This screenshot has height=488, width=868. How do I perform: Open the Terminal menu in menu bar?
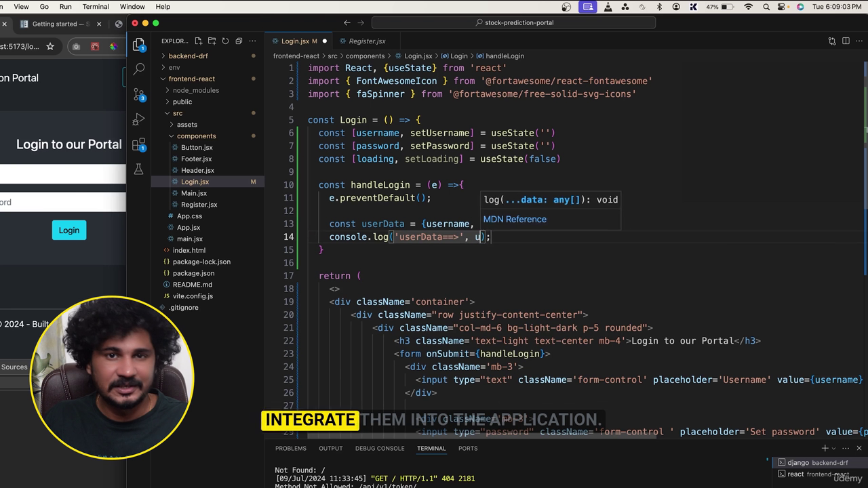(x=96, y=7)
